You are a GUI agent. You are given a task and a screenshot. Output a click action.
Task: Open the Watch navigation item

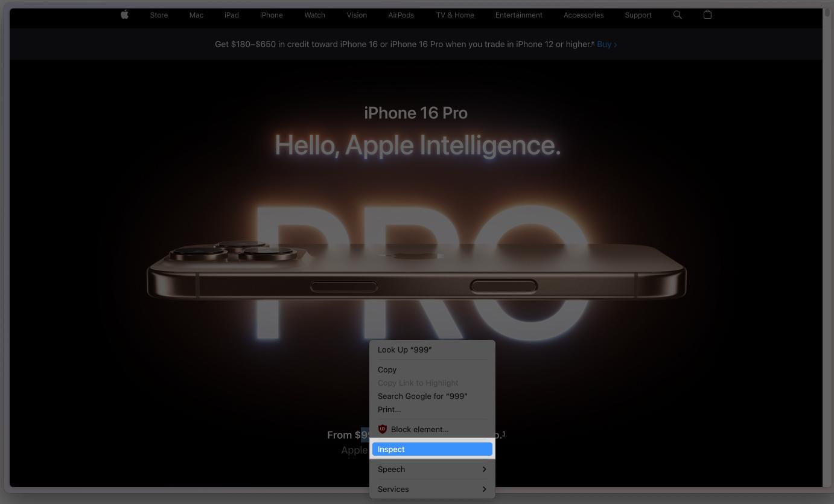click(x=314, y=15)
